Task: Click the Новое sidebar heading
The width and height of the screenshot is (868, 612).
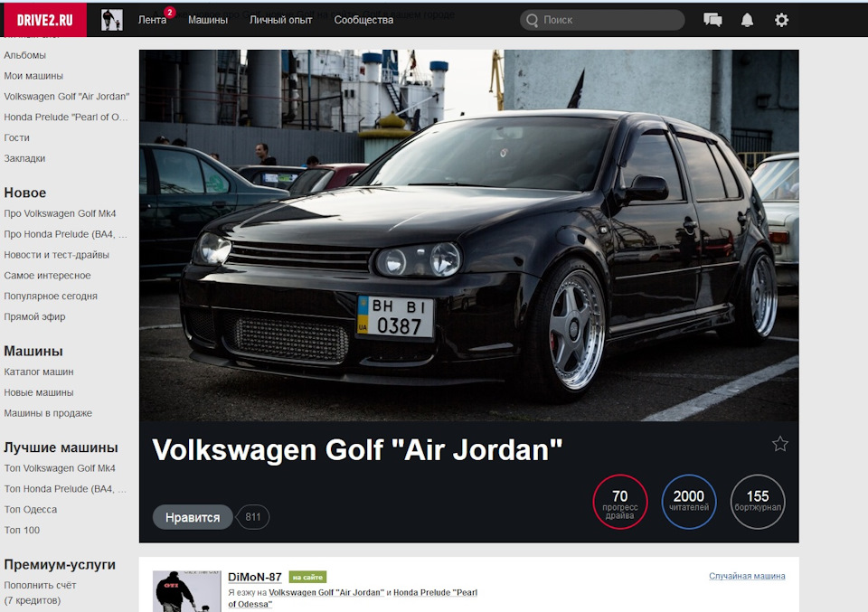Action: 25,193
